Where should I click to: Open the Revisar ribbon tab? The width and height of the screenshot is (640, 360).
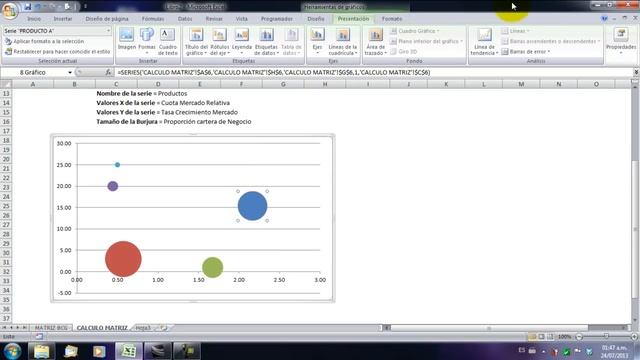(214, 19)
